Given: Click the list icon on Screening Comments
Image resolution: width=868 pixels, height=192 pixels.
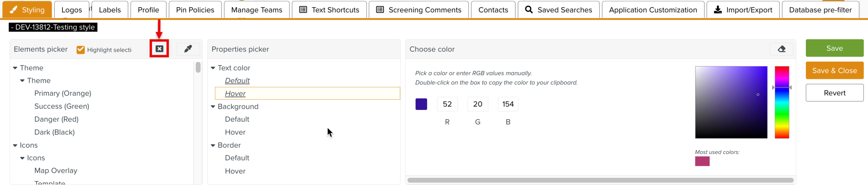Looking at the screenshot, I should 380,10.
